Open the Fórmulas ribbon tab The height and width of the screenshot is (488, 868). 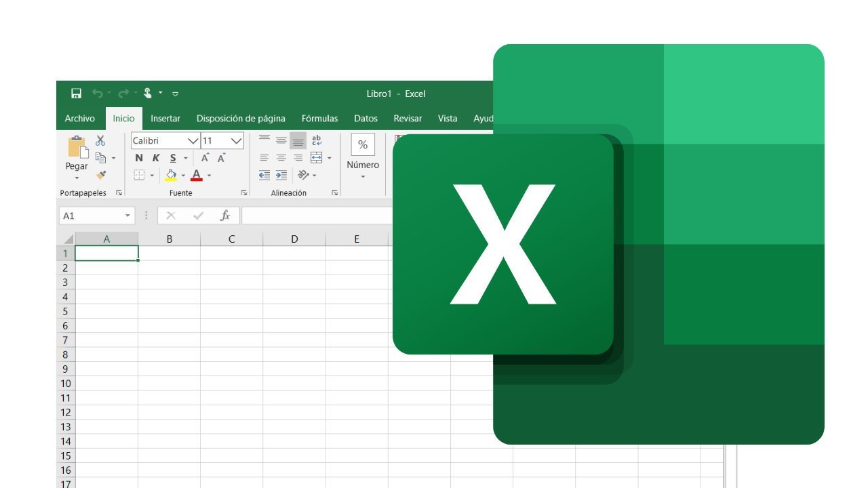click(319, 118)
